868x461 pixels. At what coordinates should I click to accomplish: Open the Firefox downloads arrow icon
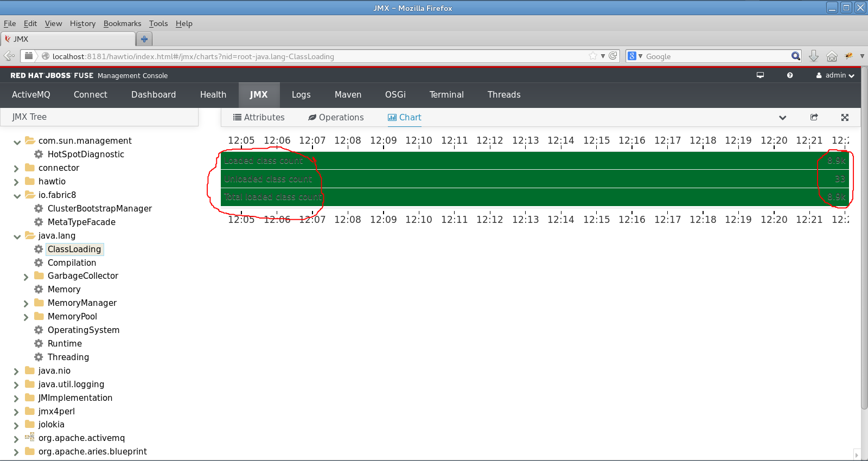tap(814, 56)
